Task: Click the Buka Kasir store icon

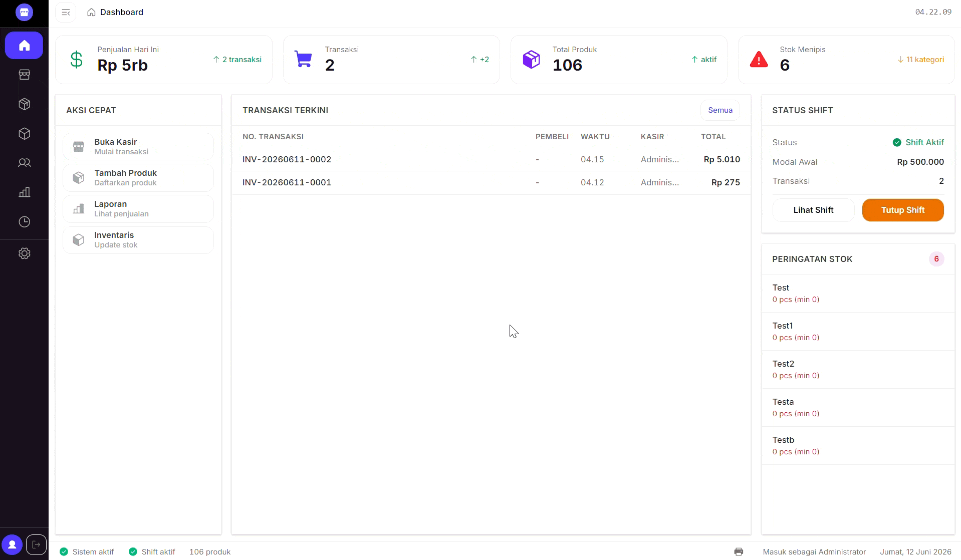Action: 79,147
